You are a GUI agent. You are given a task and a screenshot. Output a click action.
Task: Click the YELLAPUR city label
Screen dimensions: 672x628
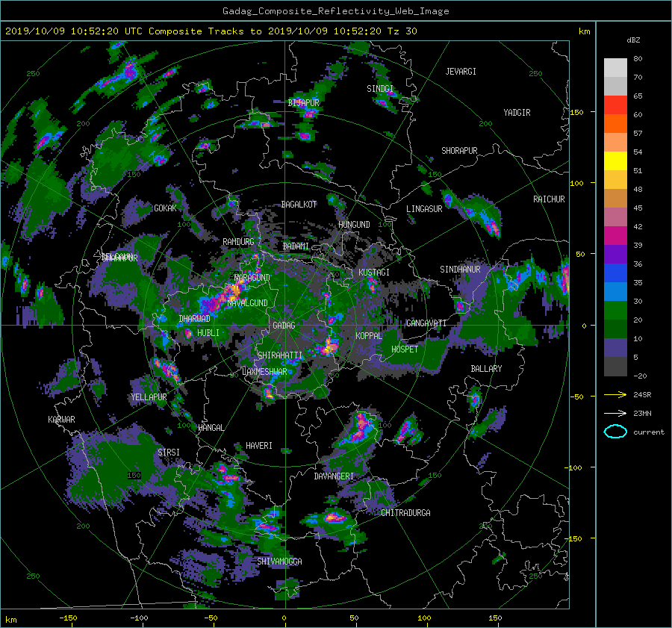(x=149, y=397)
